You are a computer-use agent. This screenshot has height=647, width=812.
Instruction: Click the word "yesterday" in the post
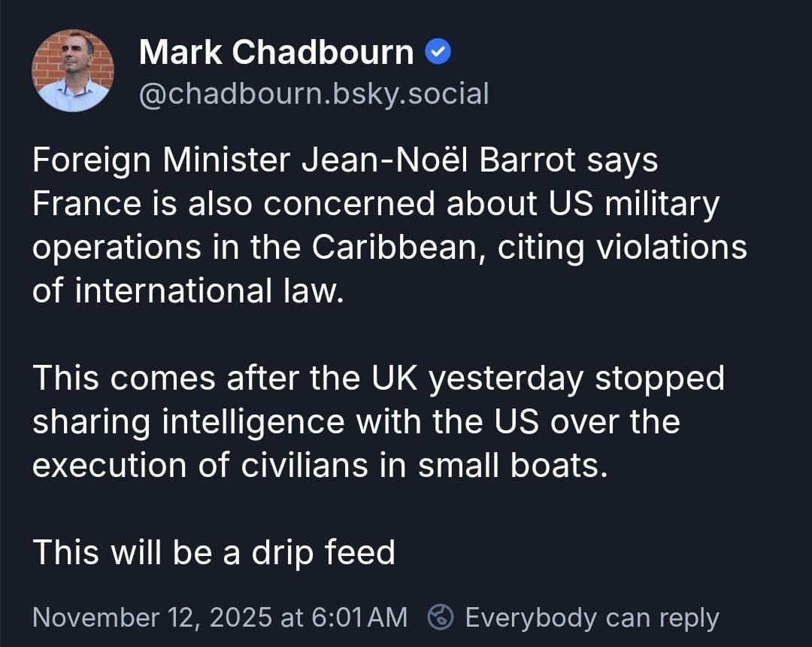pos(506,378)
